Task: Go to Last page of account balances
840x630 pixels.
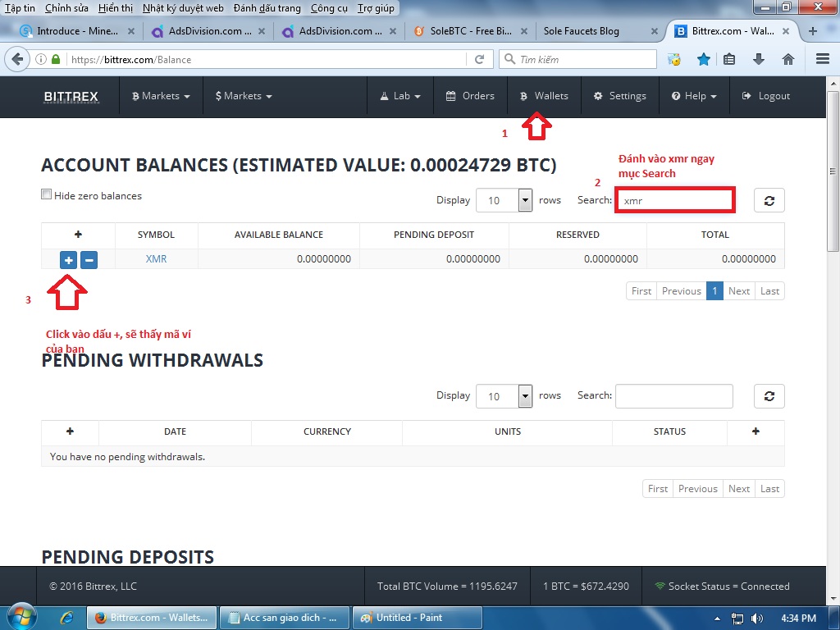Action: pos(769,291)
